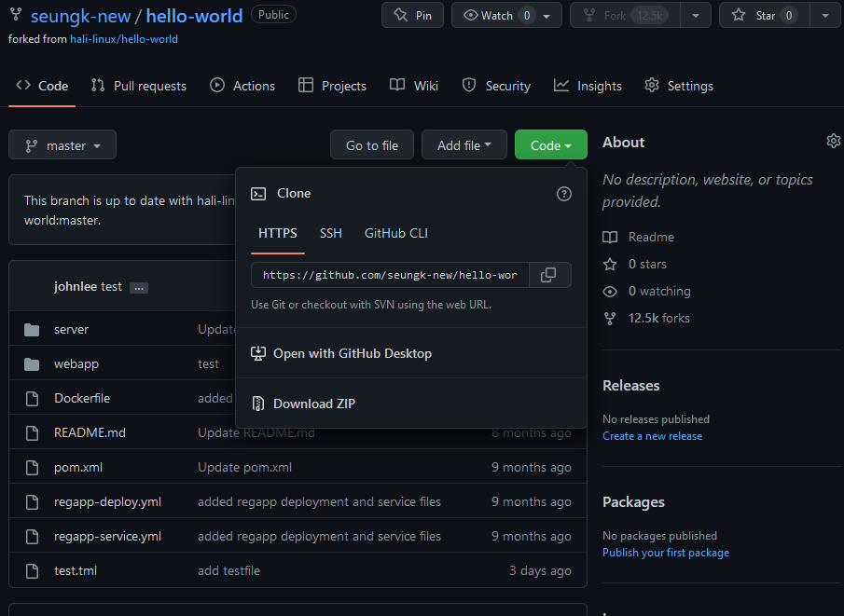Viewport: 844px width, 616px height.
Task: Switch to the GitHub CLI clone tab
Action: click(396, 234)
